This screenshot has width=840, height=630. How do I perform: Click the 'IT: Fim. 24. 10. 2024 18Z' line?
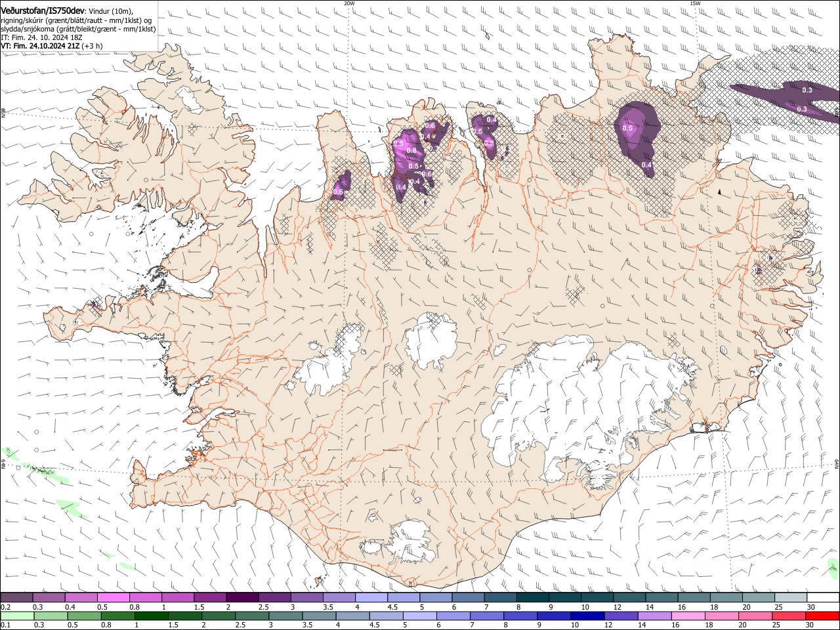pyautogui.click(x=41, y=37)
